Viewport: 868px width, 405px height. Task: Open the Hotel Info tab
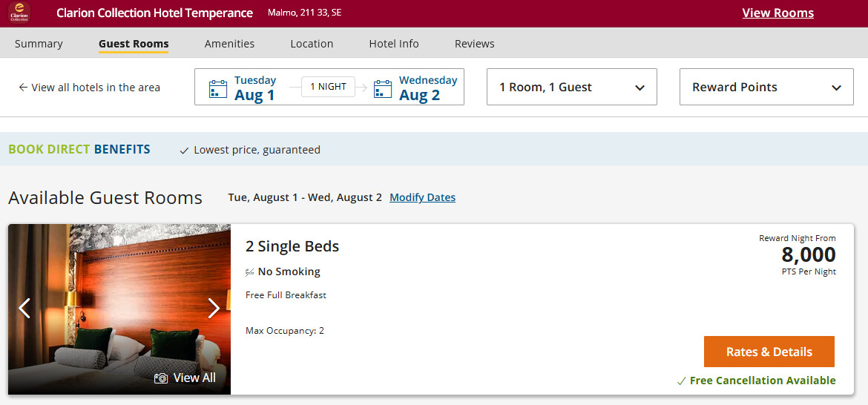(x=394, y=44)
